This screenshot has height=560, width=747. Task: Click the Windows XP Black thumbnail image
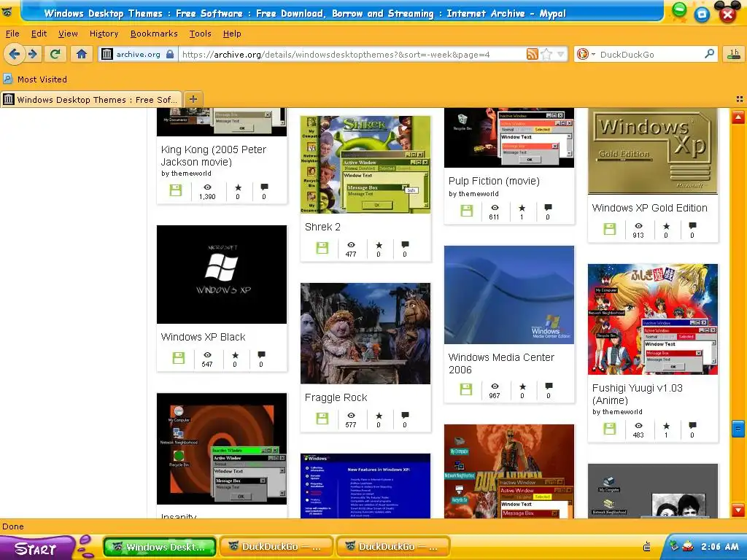tap(222, 274)
